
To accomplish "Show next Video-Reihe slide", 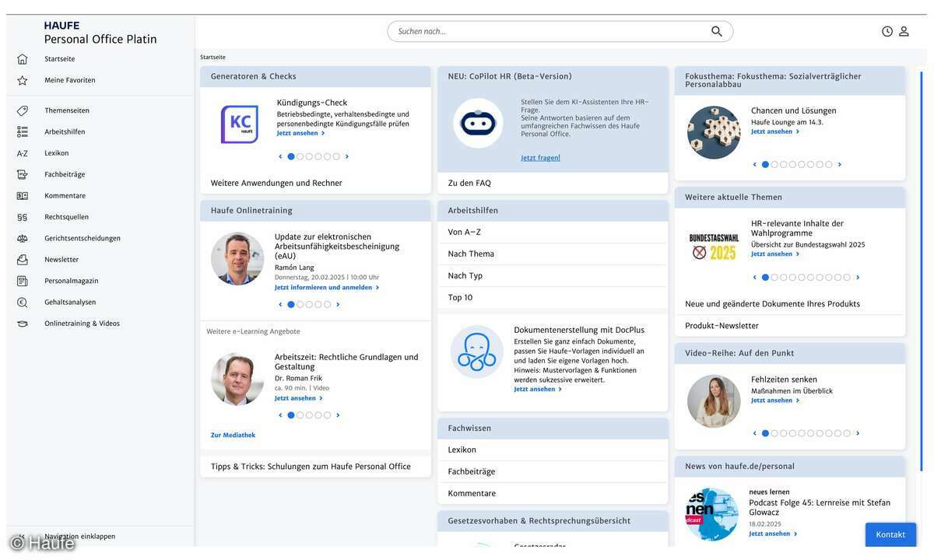I will (858, 433).
